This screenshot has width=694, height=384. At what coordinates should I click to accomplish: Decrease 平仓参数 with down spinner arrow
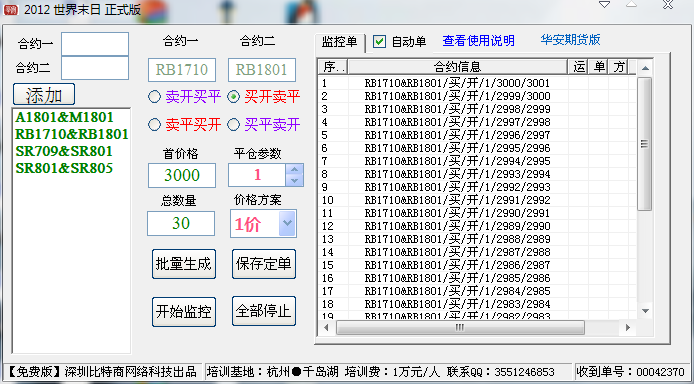tap(294, 180)
